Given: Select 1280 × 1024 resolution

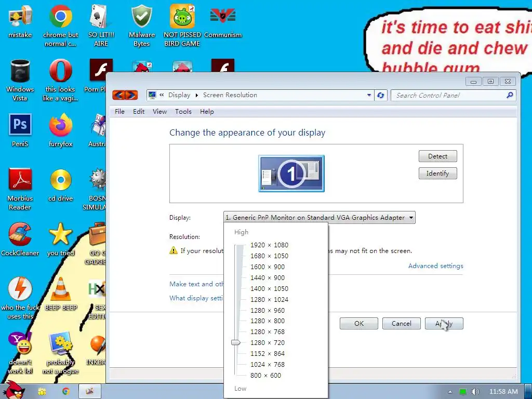Looking at the screenshot, I should click(x=269, y=299).
